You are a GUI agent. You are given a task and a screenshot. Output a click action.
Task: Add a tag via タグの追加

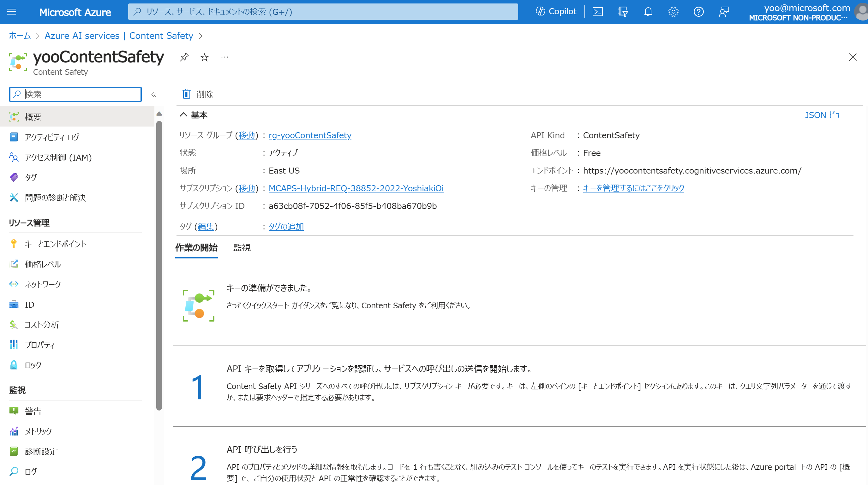286,226
